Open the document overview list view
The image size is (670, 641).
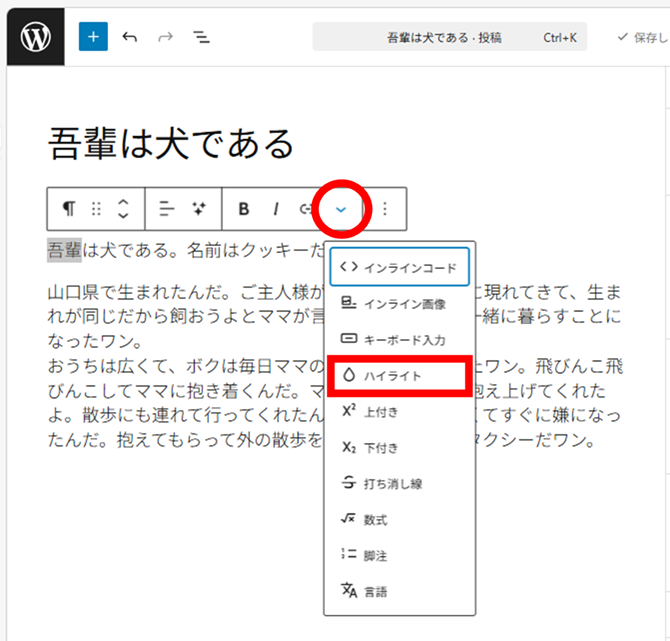point(202,37)
